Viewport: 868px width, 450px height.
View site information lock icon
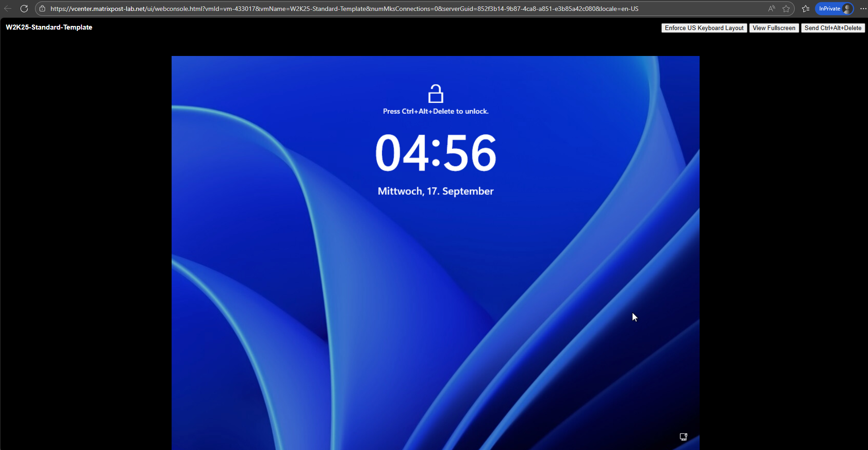click(42, 9)
